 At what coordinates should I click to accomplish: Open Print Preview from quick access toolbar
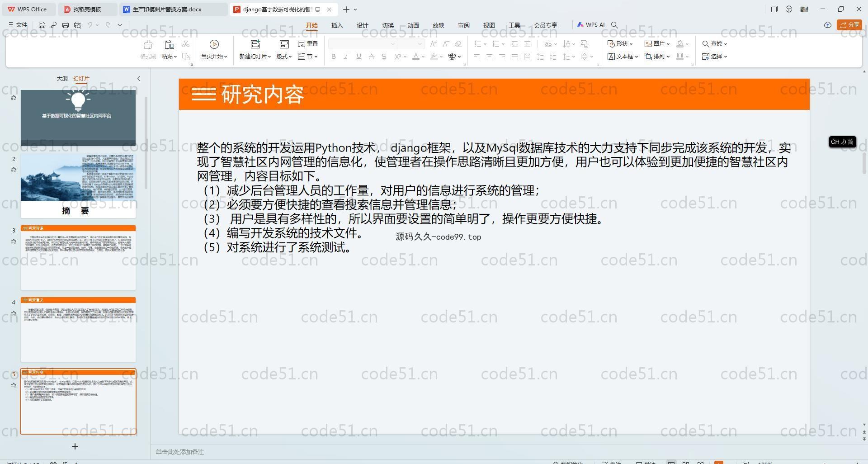point(77,25)
